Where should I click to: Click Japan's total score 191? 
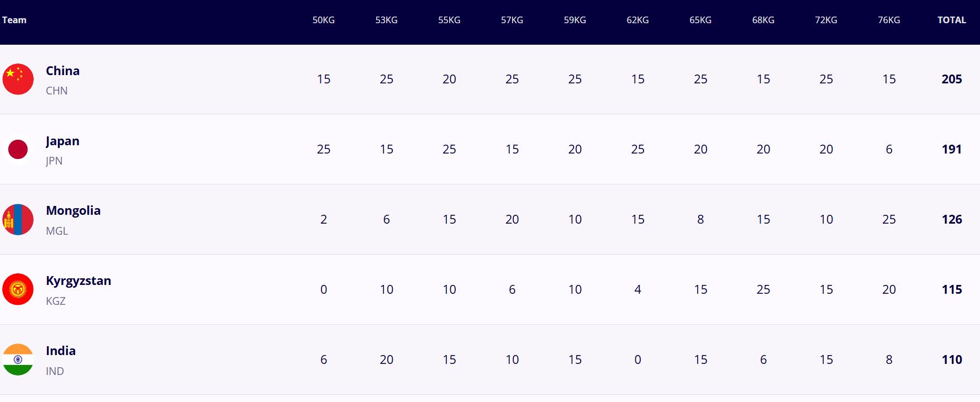[951, 149]
